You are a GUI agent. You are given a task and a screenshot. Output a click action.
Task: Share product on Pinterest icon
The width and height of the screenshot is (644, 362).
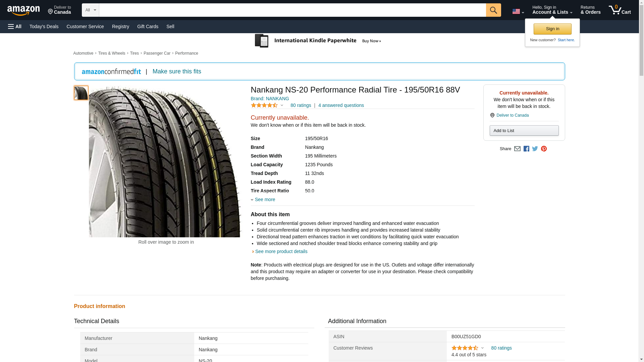point(544,149)
